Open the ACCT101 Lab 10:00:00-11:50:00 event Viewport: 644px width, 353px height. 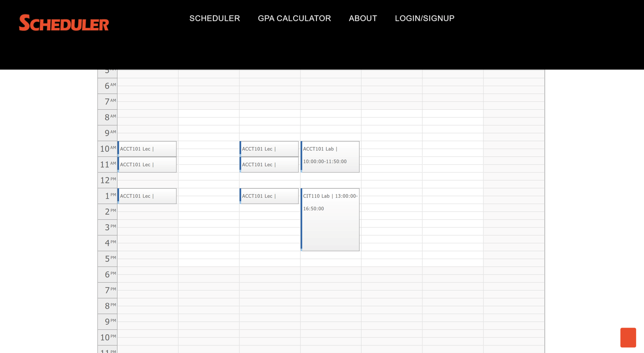click(x=330, y=157)
